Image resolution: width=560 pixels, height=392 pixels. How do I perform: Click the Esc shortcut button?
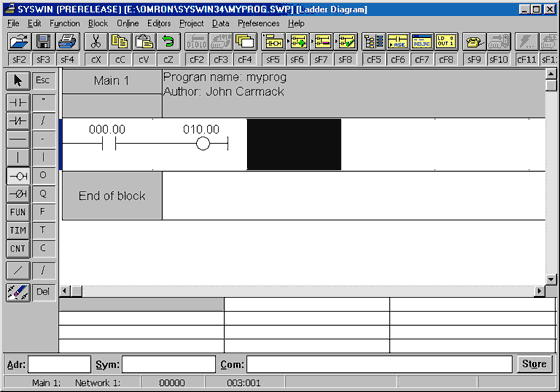pos(44,80)
